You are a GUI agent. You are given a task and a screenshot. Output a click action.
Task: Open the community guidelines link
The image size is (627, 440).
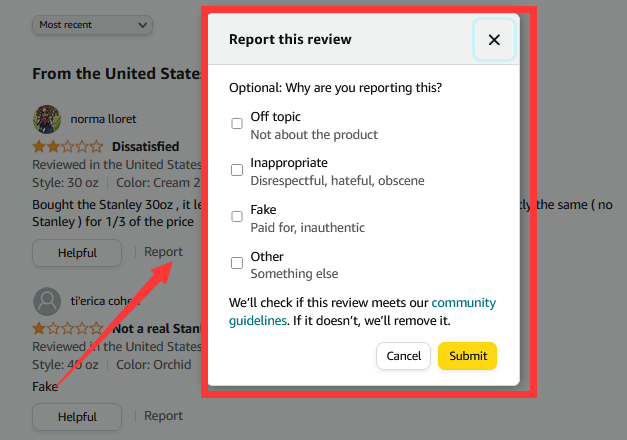pyautogui.click(x=463, y=303)
